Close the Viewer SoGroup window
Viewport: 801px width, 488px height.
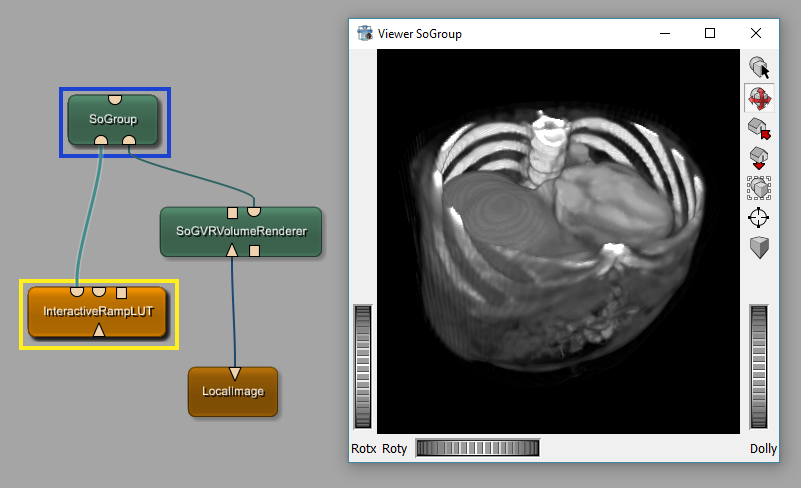[756, 33]
